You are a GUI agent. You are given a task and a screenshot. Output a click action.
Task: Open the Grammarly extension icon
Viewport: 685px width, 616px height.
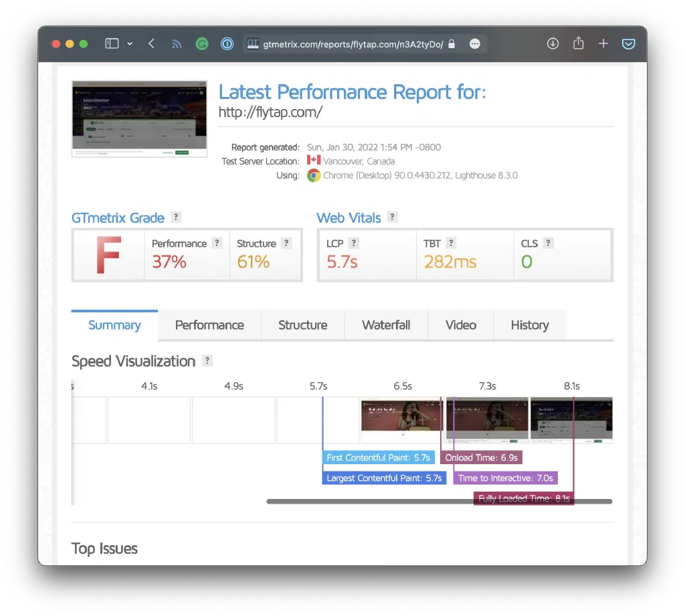(x=202, y=43)
